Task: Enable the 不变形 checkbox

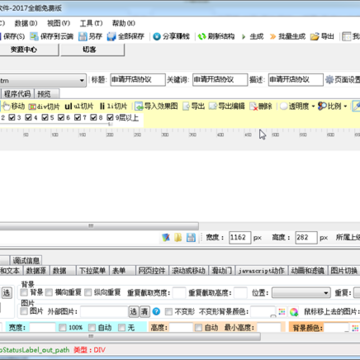Action: [169, 312]
